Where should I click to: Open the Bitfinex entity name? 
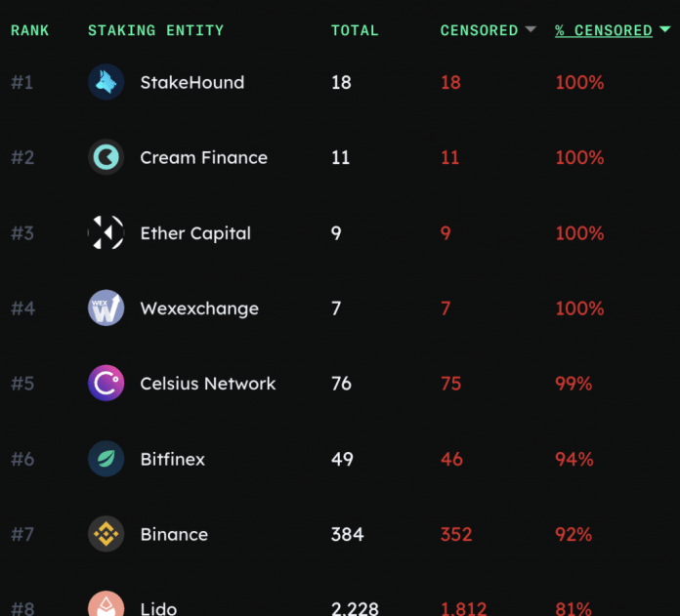172,459
